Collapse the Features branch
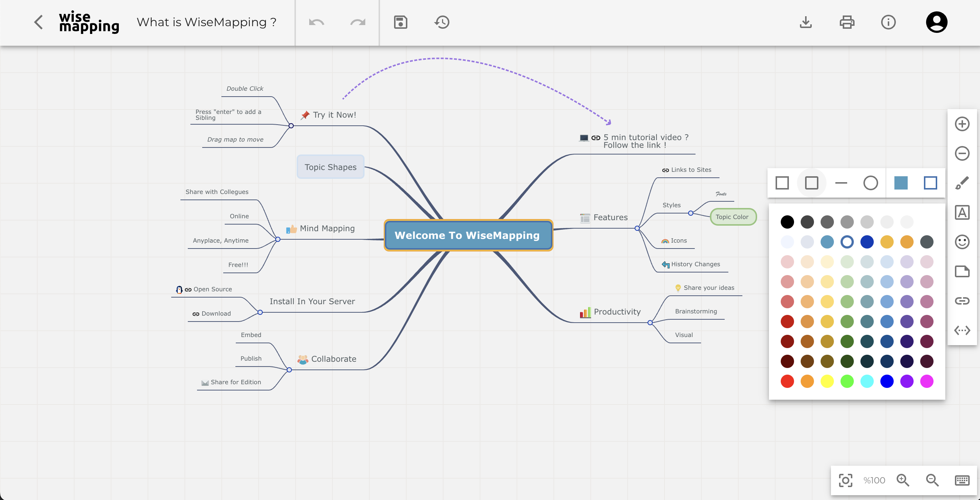 (636, 228)
